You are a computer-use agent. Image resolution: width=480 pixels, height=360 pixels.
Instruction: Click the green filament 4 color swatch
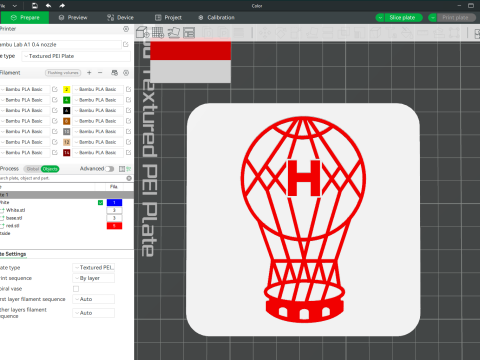pos(67,100)
